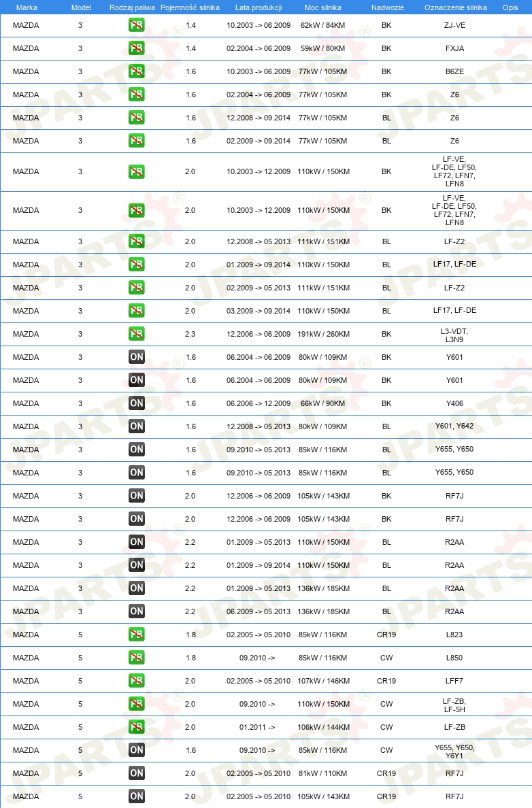Click petrol icon in 03.2009 LF17, LF-DE row
Screen dimensions: 532x808
point(137,311)
